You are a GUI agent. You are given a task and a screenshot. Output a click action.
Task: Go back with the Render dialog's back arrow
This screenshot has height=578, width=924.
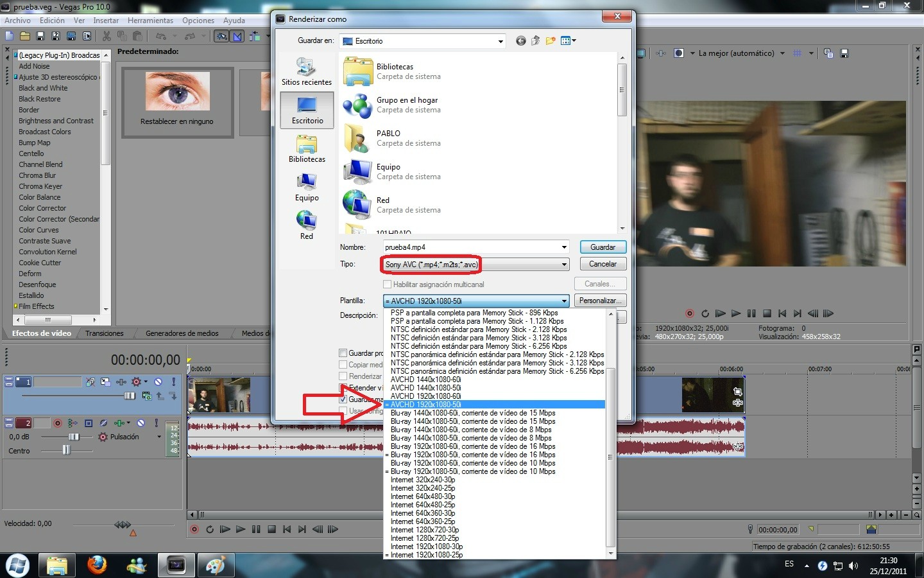coord(520,41)
